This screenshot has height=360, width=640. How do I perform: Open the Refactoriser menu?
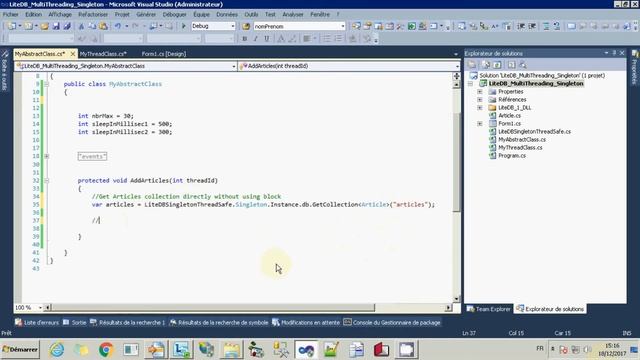[x=93, y=14]
